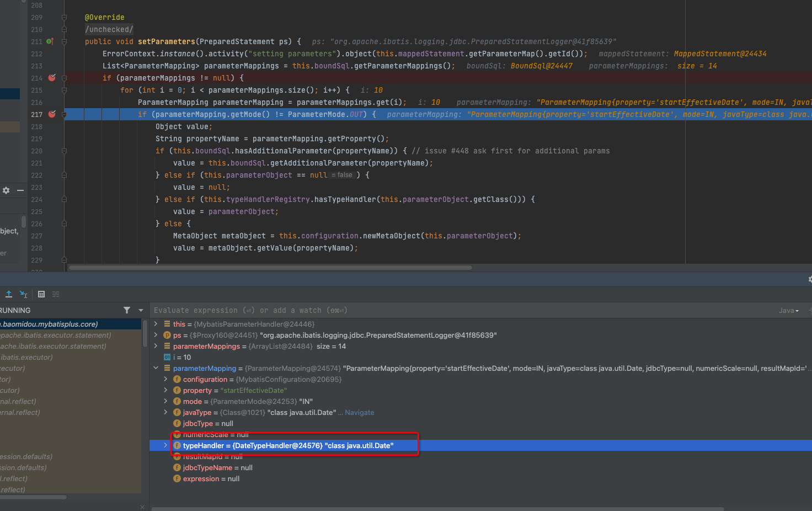
Task: Open the left panel gear settings icon
Action: pyautogui.click(x=6, y=190)
